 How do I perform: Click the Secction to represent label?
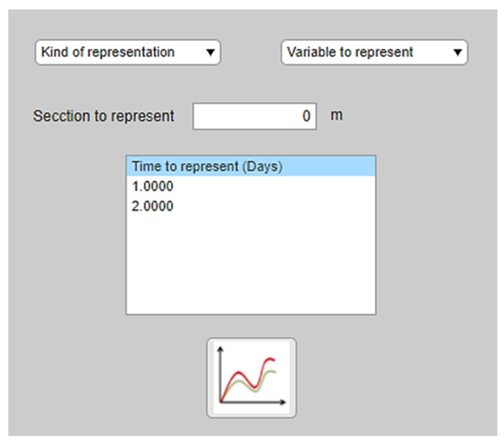pyautogui.click(x=104, y=116)
